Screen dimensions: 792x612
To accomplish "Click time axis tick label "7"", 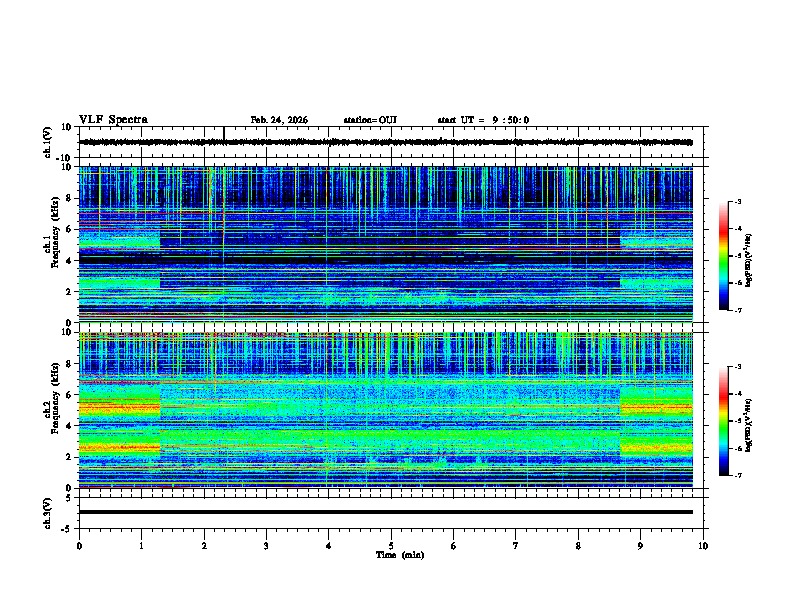I will [x=516, y=546].
